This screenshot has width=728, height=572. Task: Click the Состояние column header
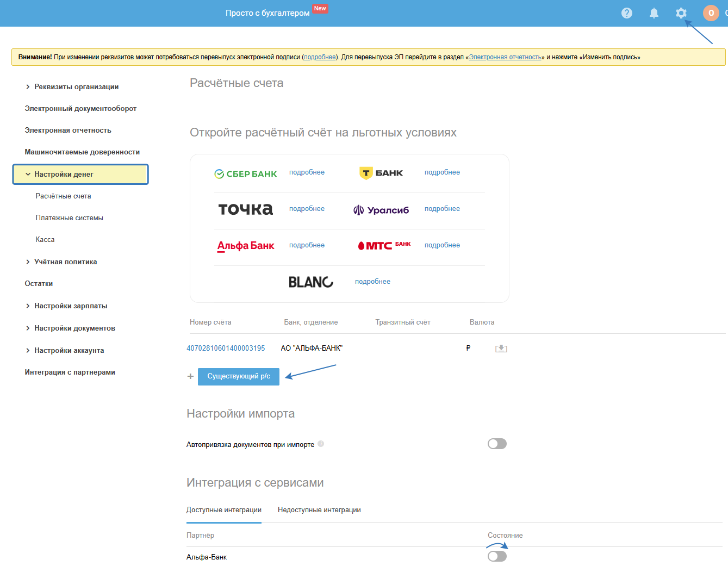pos(505,536)
